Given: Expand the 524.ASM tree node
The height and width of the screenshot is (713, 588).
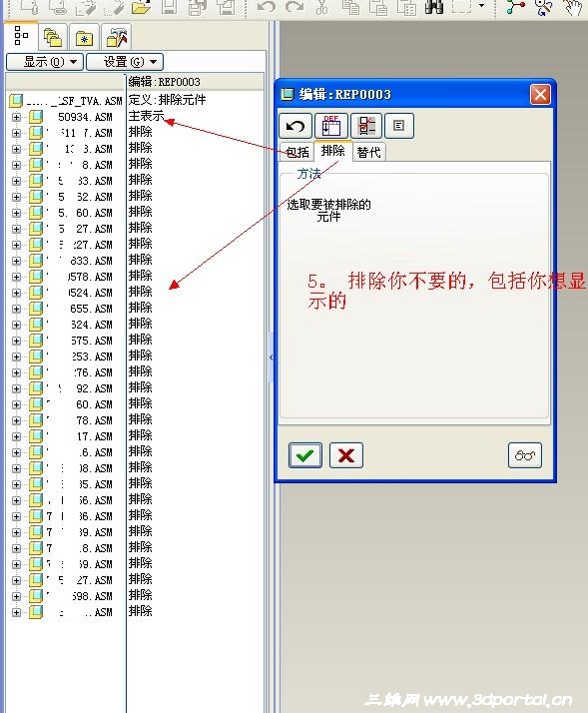Looking at the screenshot, I should (x=16, y=293).
